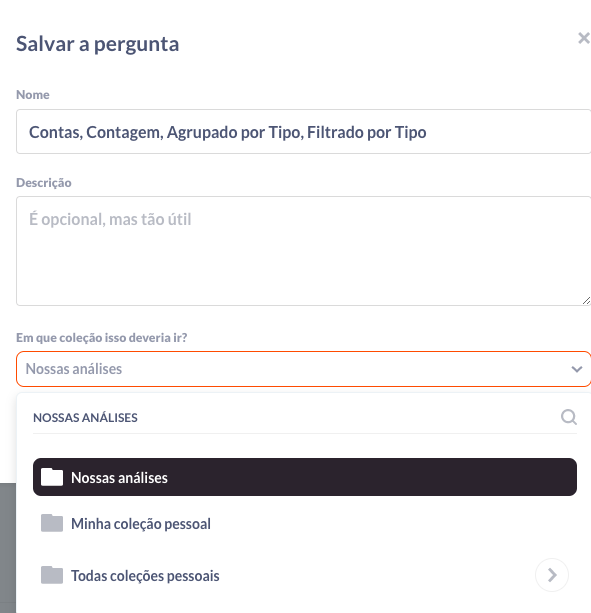Click the Descrição field label

pyautogui.click(x=44, y=183)
